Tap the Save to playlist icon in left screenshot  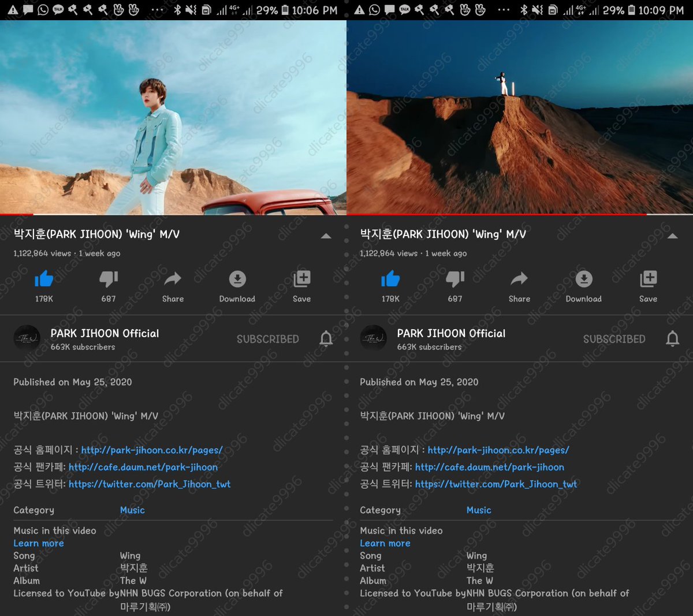point(302,279)
